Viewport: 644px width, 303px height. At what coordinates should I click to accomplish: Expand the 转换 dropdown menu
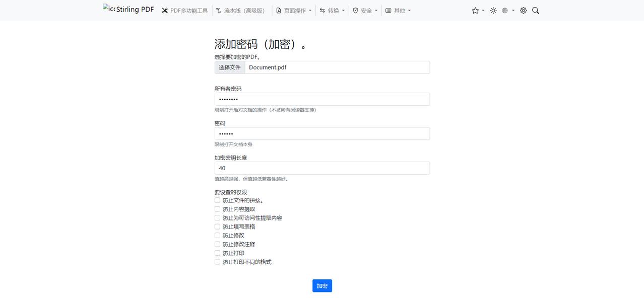click(x=332, y=11)
